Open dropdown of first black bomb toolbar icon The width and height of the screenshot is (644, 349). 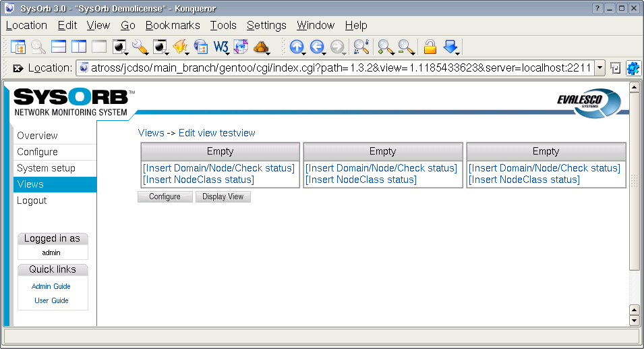(x=127, y=53)
